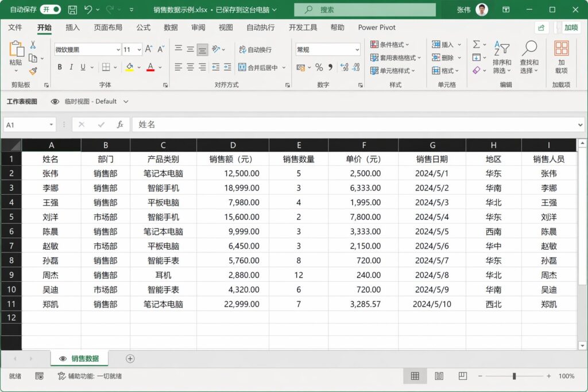Click the Save icon in title bar
Viewport: 588px width, 392px height.
pos(72,10)
